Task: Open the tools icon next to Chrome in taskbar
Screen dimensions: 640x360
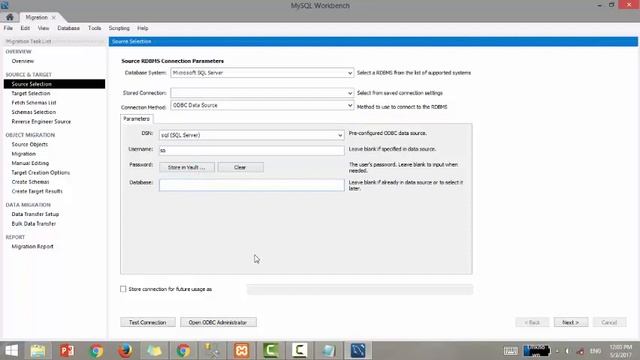Action: point(212,351)
